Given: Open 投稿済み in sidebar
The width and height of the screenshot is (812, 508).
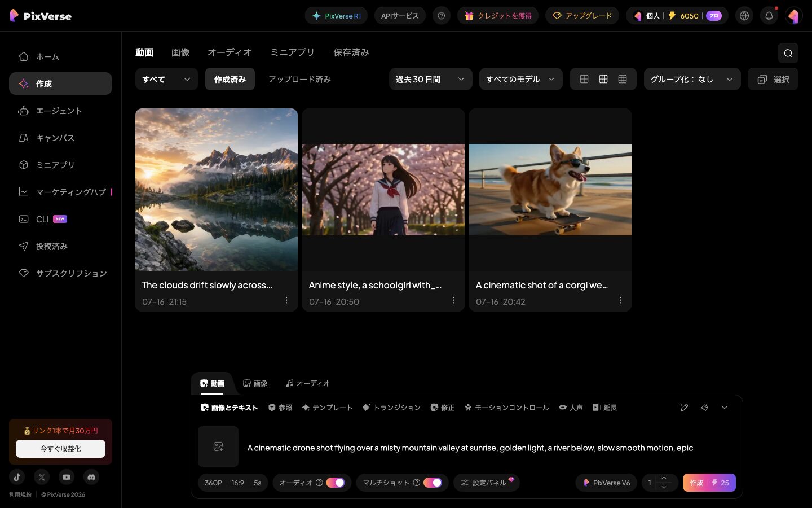Looking at the screenshot, I should 60,246.
